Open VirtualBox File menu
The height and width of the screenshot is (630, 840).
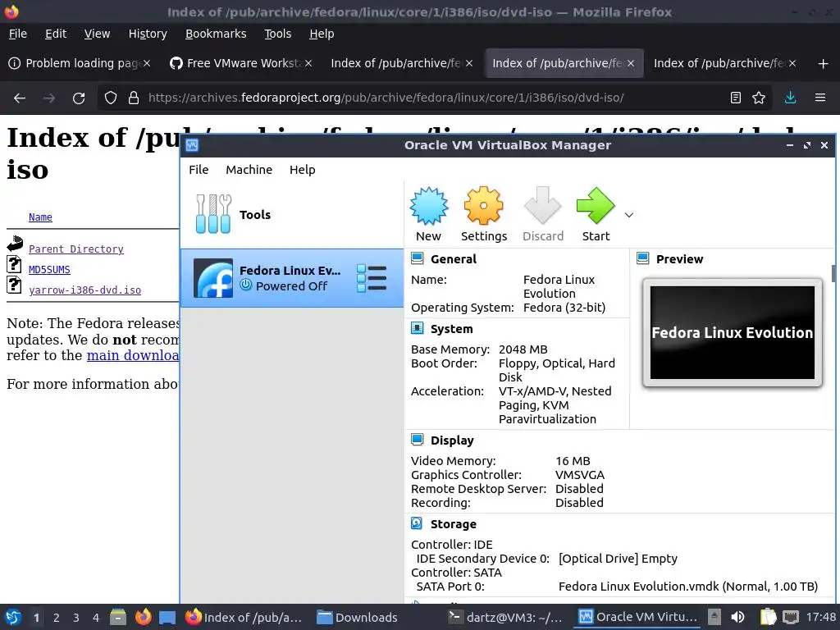click(199, 170)
